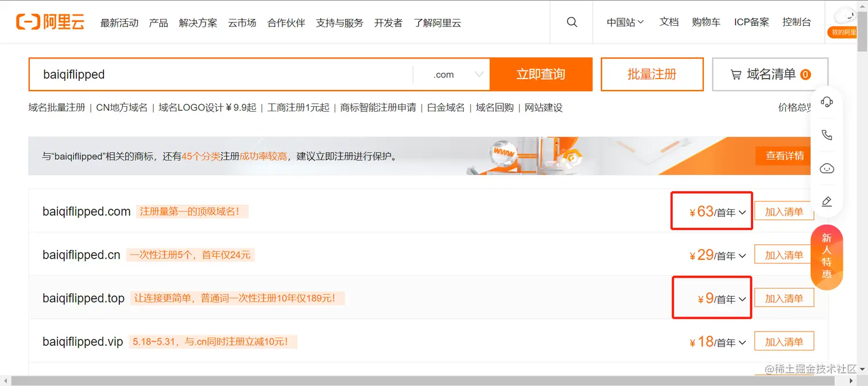Open the 中国站 region dropdown
The image size is (868, 386).
pyautogui.click(x=625, y=22)
